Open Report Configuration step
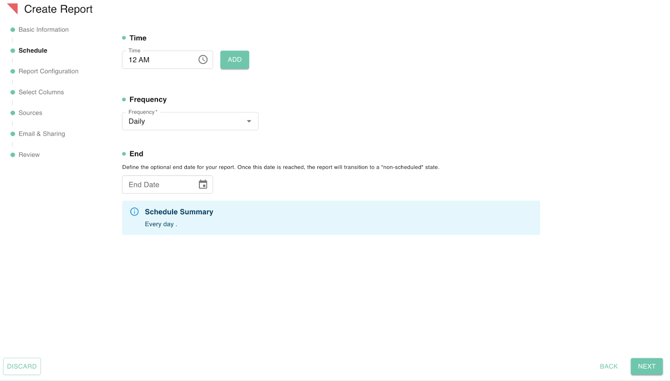Image resolution: width=670 pixels, height=381 pixels. (x=48, y=71)
